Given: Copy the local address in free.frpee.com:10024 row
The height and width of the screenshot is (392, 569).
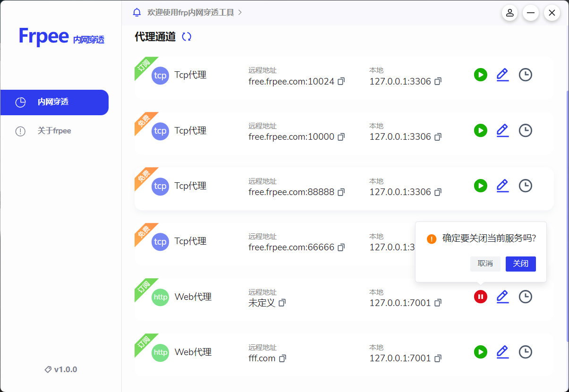Looking at the screenshot, I should click(x=438, y=81).
